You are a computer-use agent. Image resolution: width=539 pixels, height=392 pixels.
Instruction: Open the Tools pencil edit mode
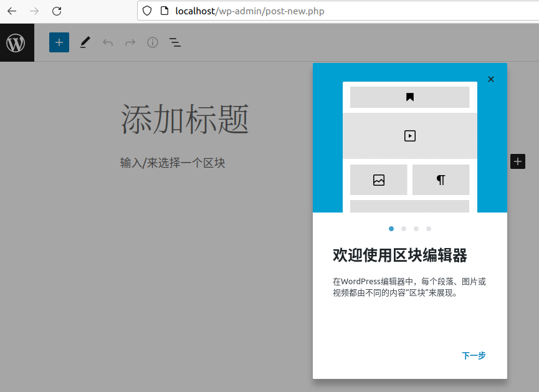(x=85, y=42)
